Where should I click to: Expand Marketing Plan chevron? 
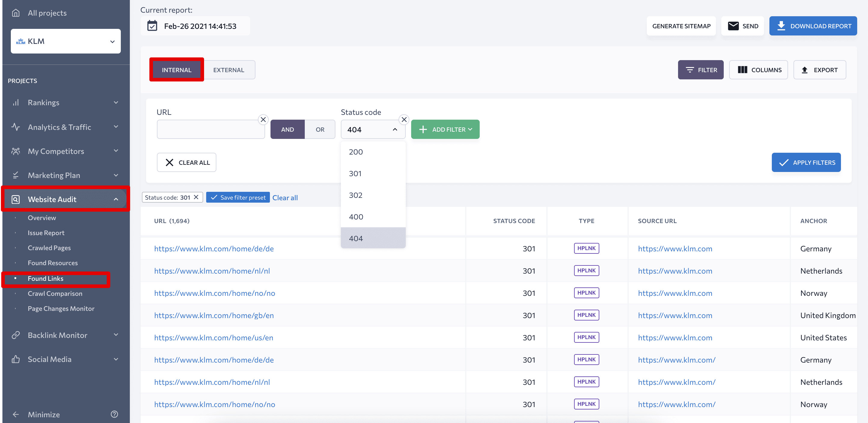pyautogui.click(x=116, y=175)
